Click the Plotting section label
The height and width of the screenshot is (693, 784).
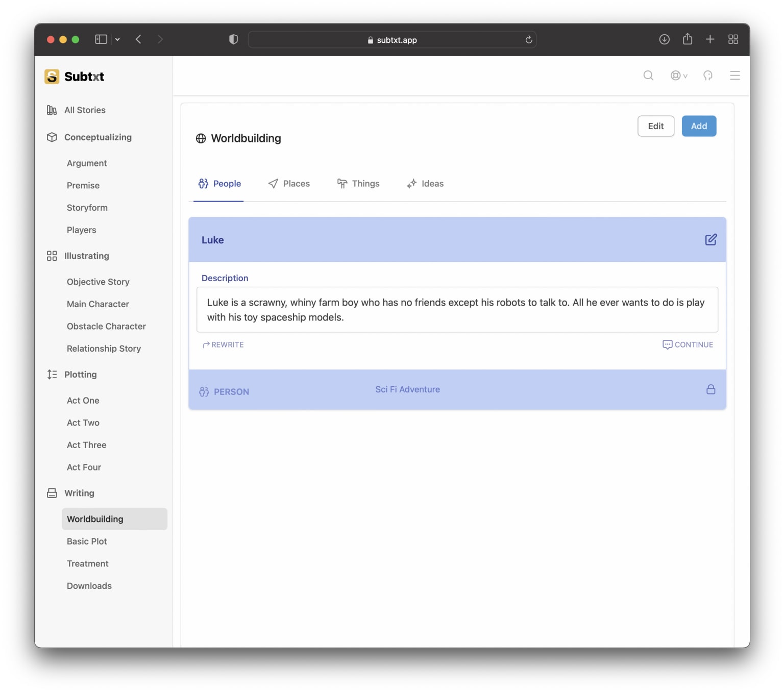coord(81,375)
